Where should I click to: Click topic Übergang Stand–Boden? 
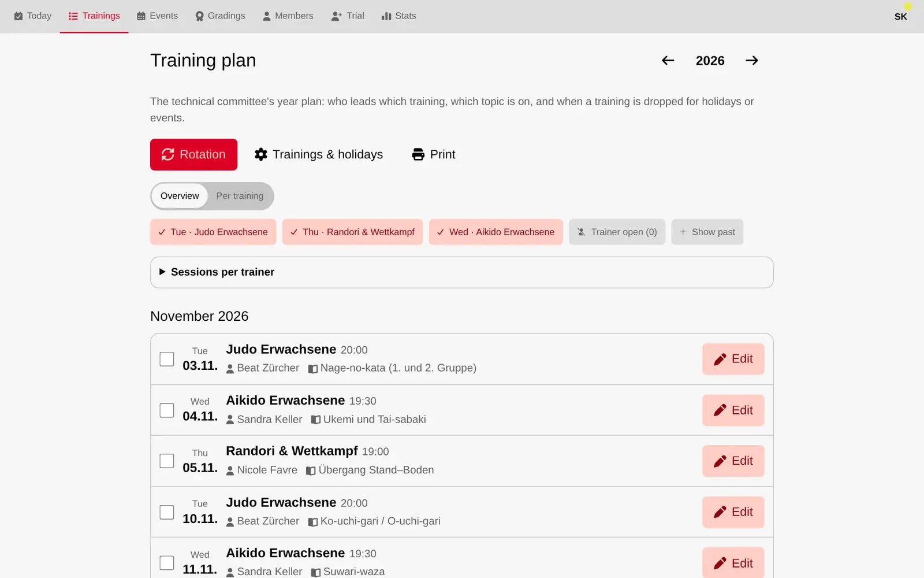pyautogui.click(x=377, y=470)
